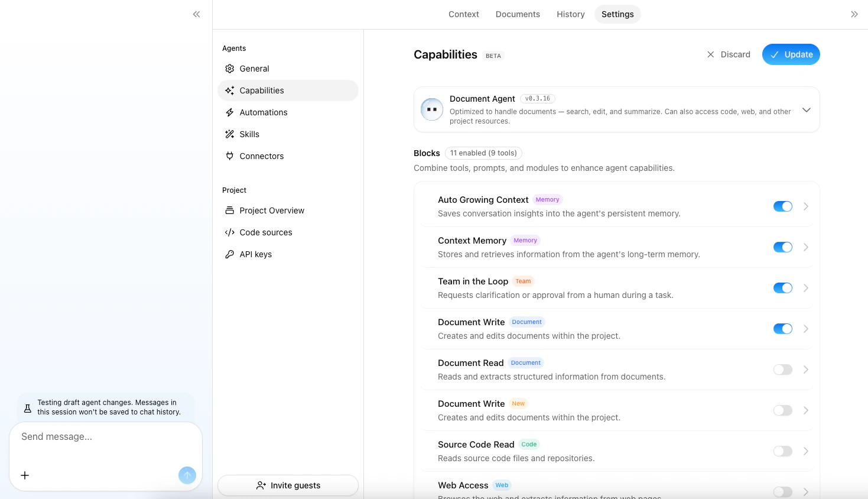The image size is (868, 499).
Task: Click the 11 enabled (9 tools) badge
Action: tap(483, 153)
